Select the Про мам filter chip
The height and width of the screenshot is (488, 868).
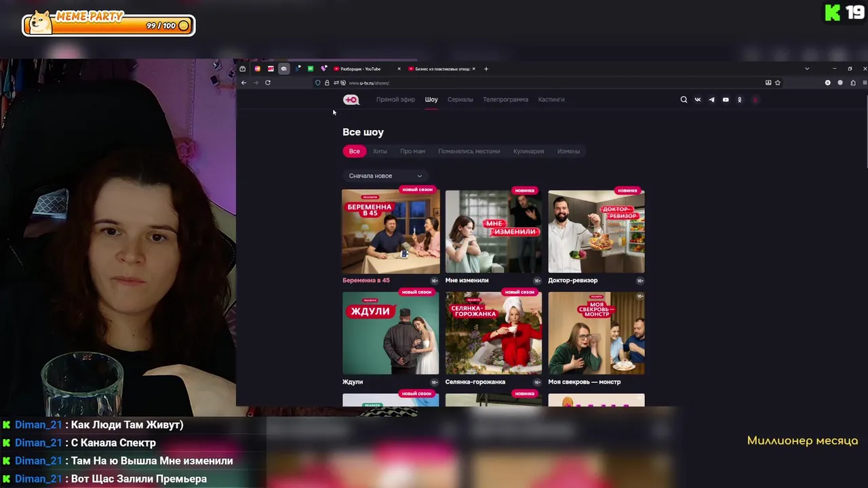412,151
